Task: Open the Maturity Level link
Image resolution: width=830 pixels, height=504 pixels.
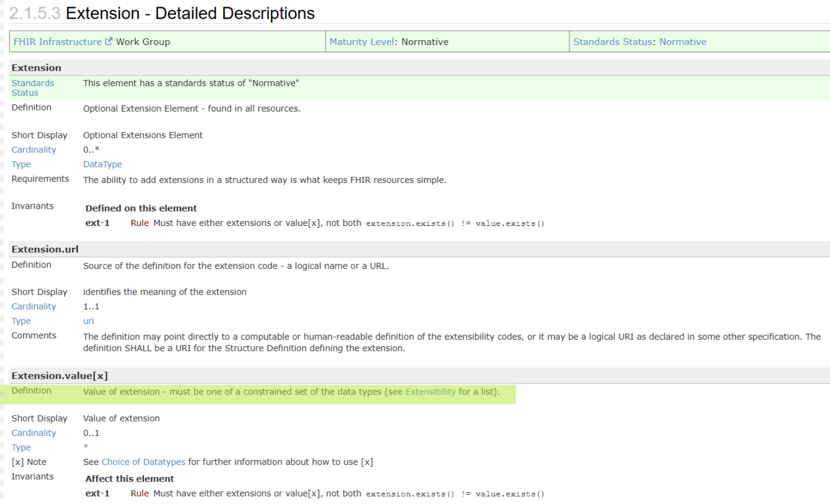Action: point(362,42)
